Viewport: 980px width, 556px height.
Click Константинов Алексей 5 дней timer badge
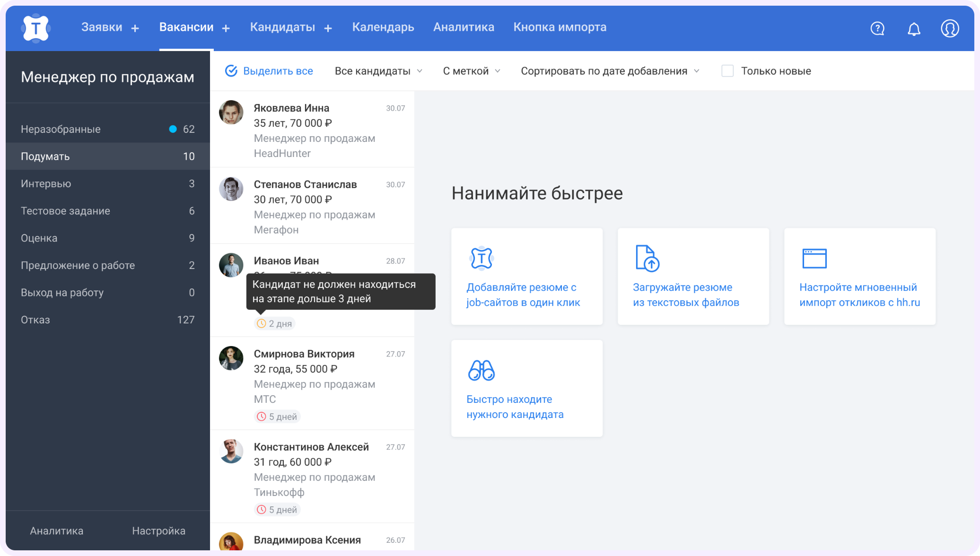[x=277, y=510]
